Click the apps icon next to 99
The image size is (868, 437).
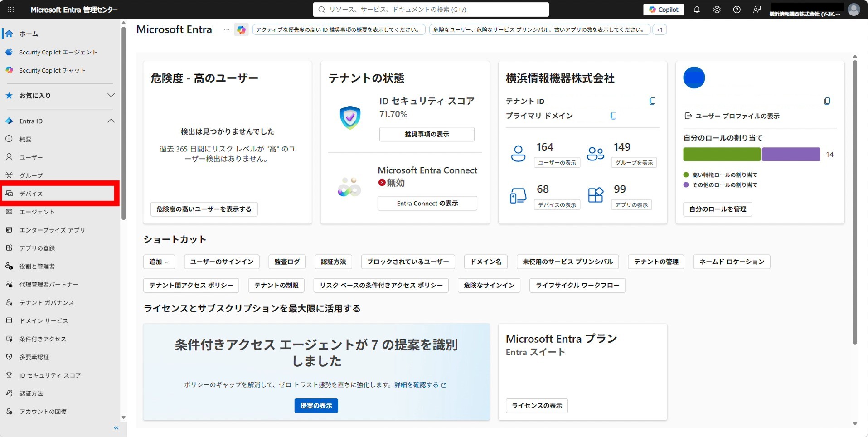596,195
